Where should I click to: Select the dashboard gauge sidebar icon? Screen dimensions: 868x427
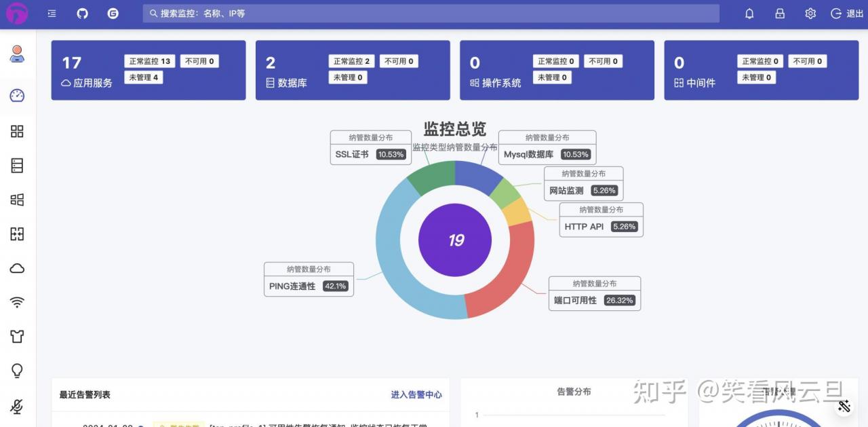point(18,96)
